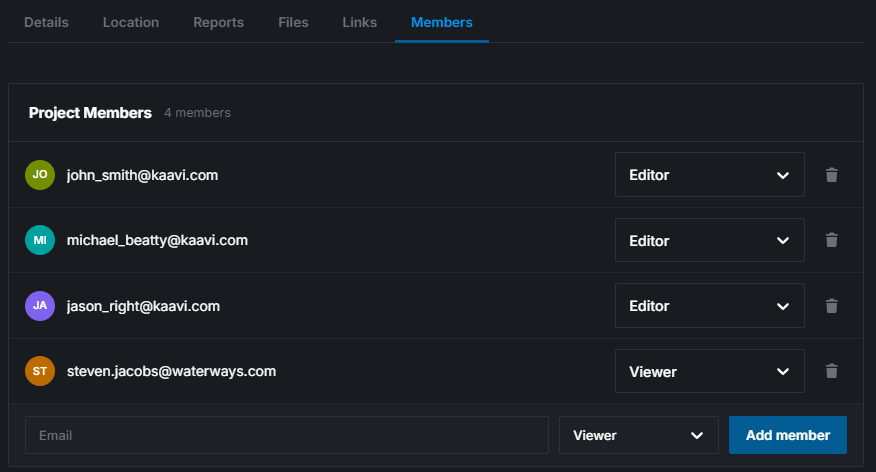Remove steven.jacobs@waterways.com via trash icon
Viewport: 876px width, 472px height.
click(x=831, y=371)
